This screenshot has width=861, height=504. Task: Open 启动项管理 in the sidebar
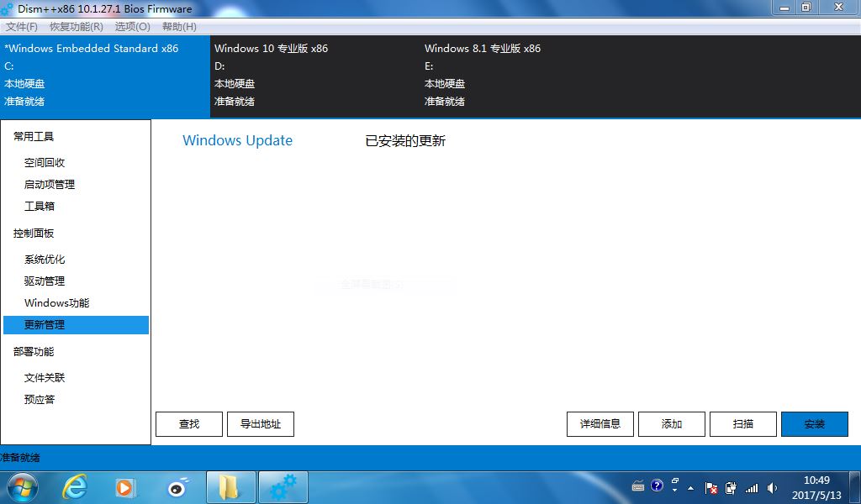50,184
